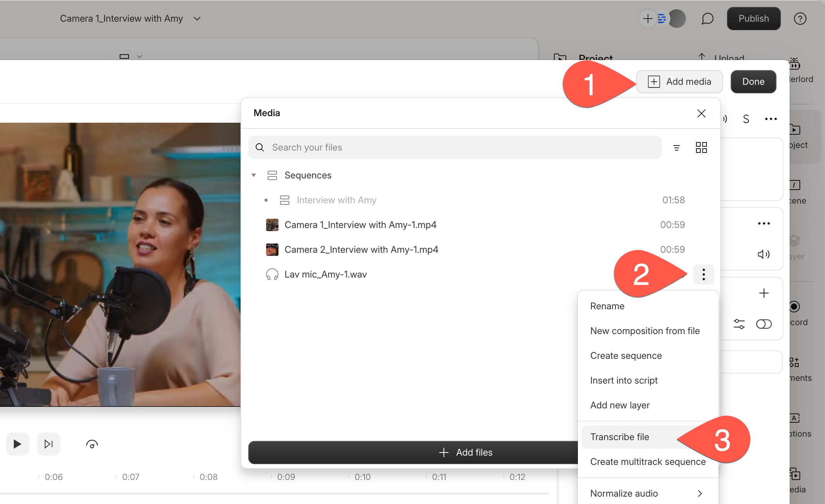Open the sort/filter files icon
Screen dimensions: 825x504
click(676, 148)
